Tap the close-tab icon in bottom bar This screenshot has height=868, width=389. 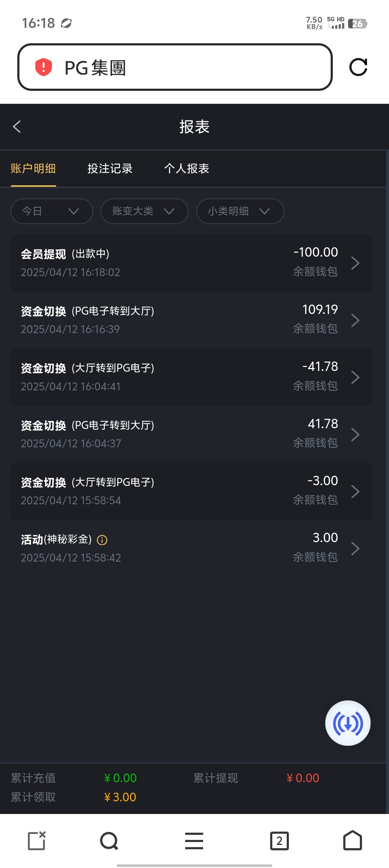[37, 841]
